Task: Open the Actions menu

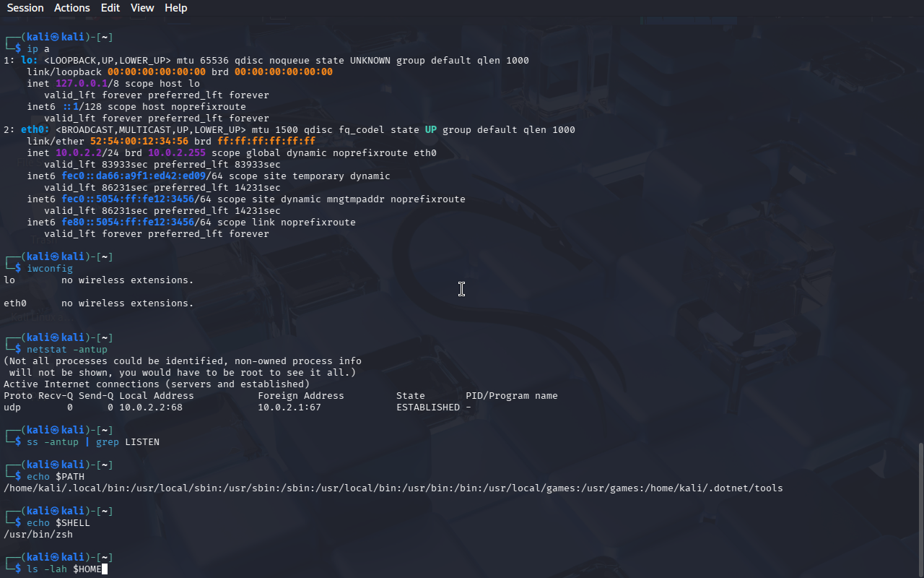Action: pos(72,8)
